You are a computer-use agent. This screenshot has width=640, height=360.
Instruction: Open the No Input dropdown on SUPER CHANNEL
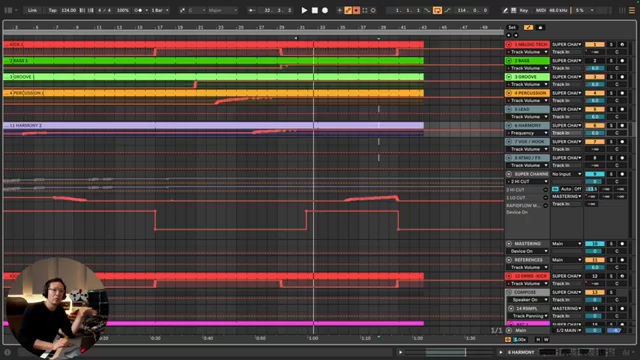(567, 174)
